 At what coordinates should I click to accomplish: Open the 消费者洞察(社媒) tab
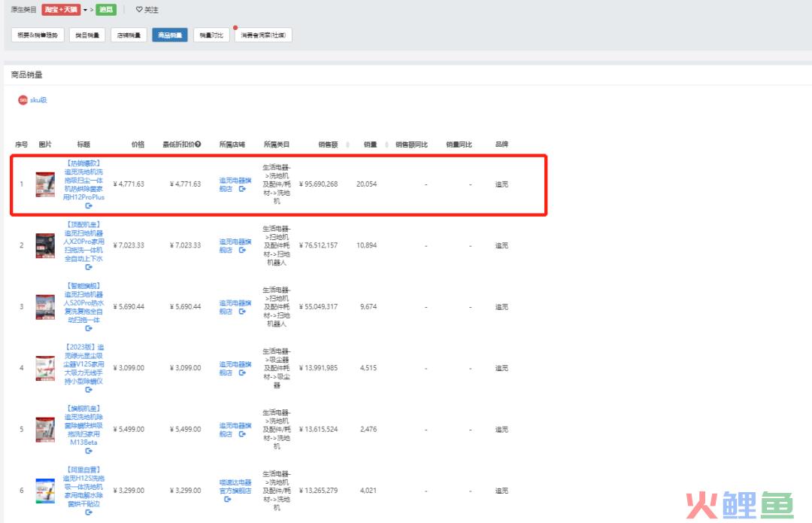click(264, 35)
